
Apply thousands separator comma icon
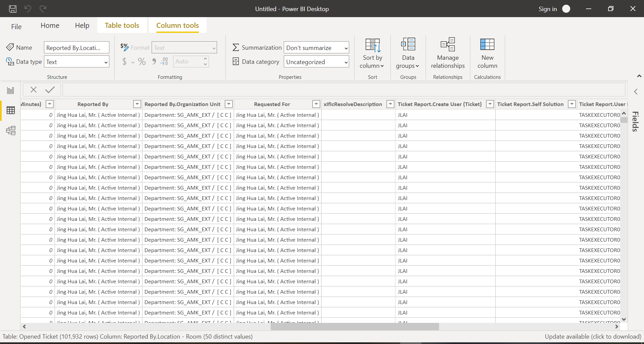(154, 61)
